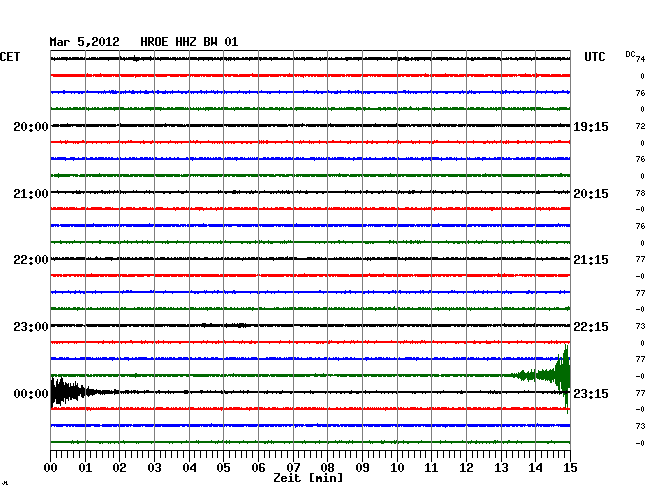Screen dimensions: 650x494
Task: Click minute tick label "08" on time axis
Action: click(x=327, y=467)
